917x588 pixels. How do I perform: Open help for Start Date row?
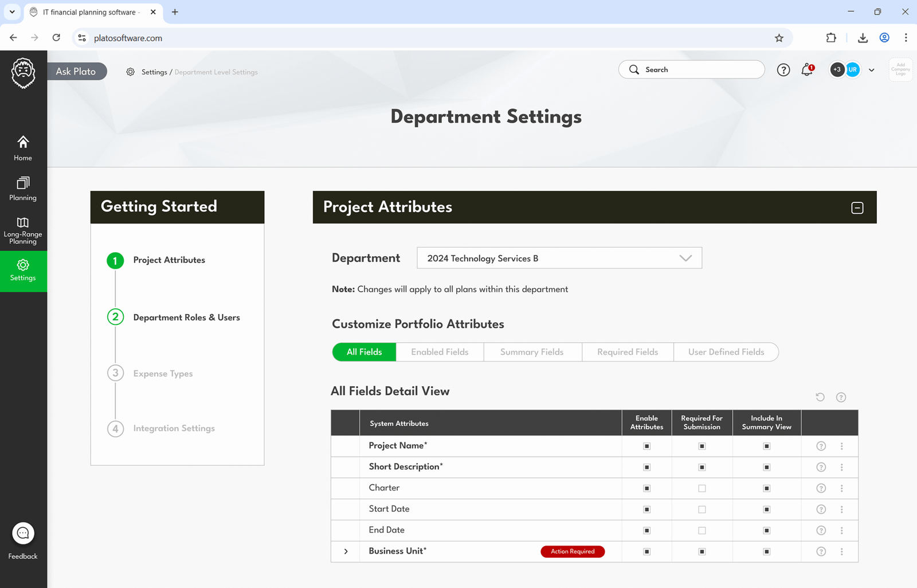(821, 509)
